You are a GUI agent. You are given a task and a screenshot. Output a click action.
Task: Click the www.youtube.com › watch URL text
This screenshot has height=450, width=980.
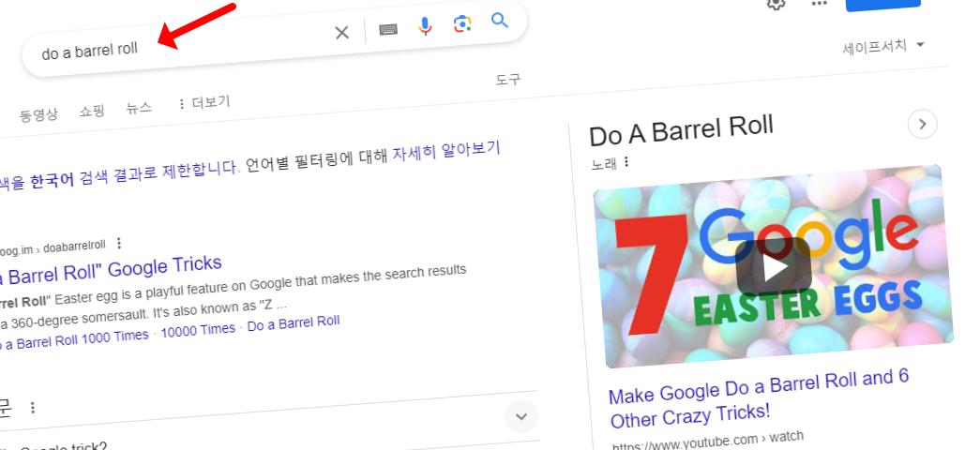707,442
